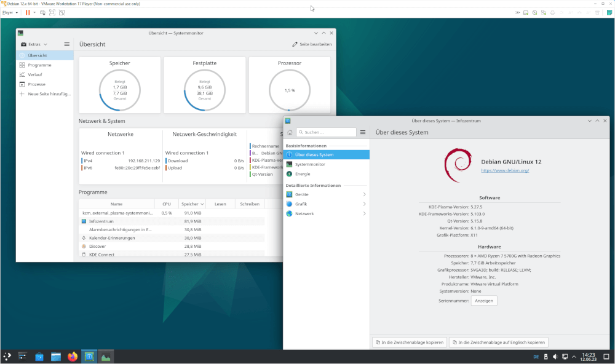Sort programs table by CPU column

click(166, 204)
